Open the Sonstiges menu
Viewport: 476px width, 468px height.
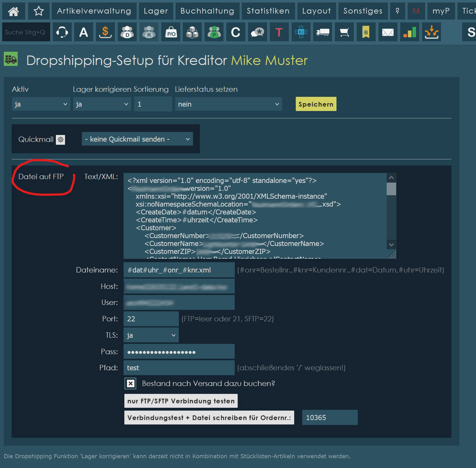pos(363,11)
